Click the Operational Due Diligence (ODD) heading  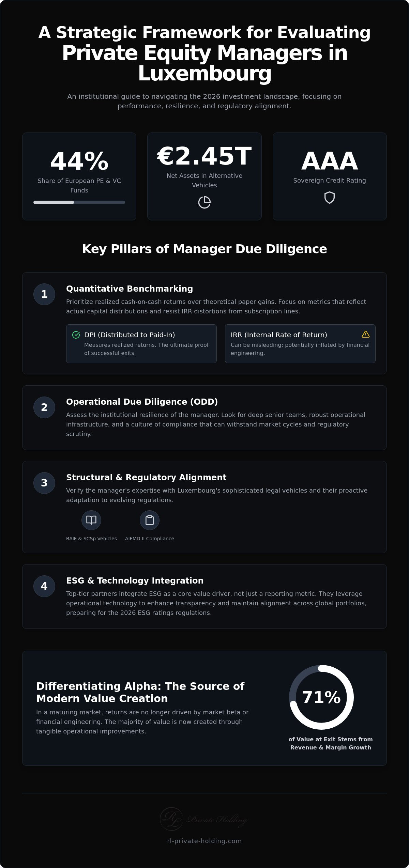coord(142,402)
